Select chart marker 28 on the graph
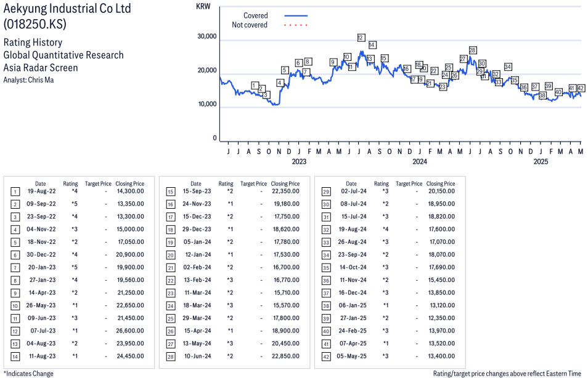 tap(473, 50)
